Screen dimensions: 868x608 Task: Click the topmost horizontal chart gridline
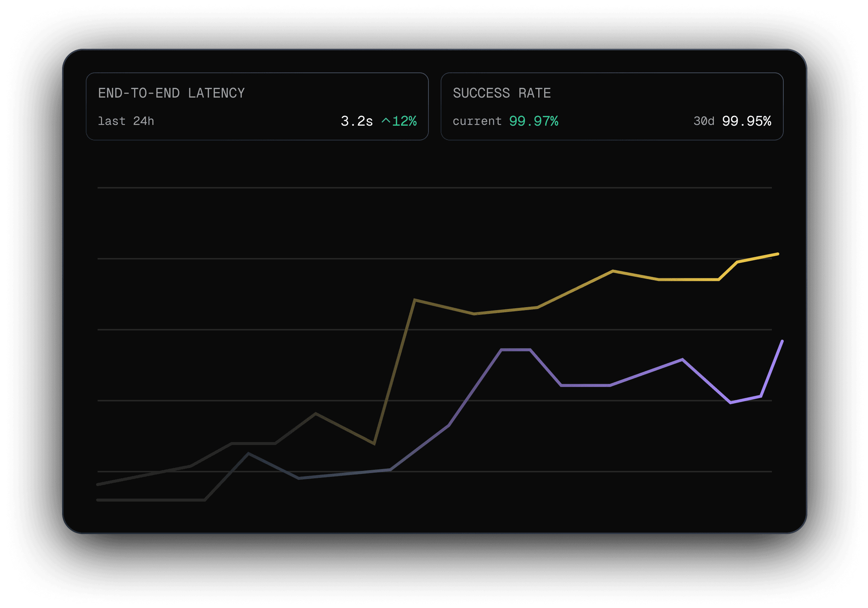pos(435,187)
